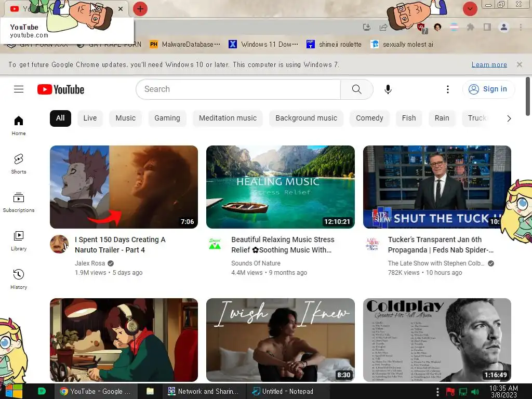
Task: Click the Action Center red flag tray icon
Action: [x=450, y=392]
